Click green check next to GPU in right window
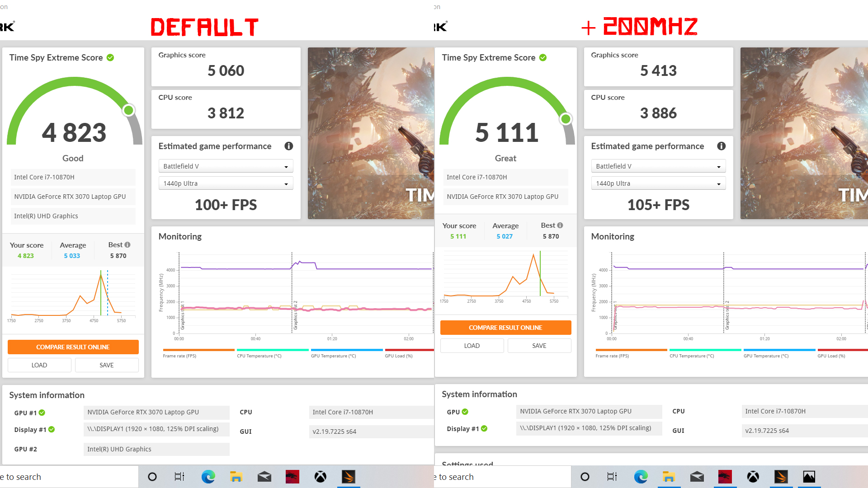This screenshot has width=868, height=488. point(465,412)
